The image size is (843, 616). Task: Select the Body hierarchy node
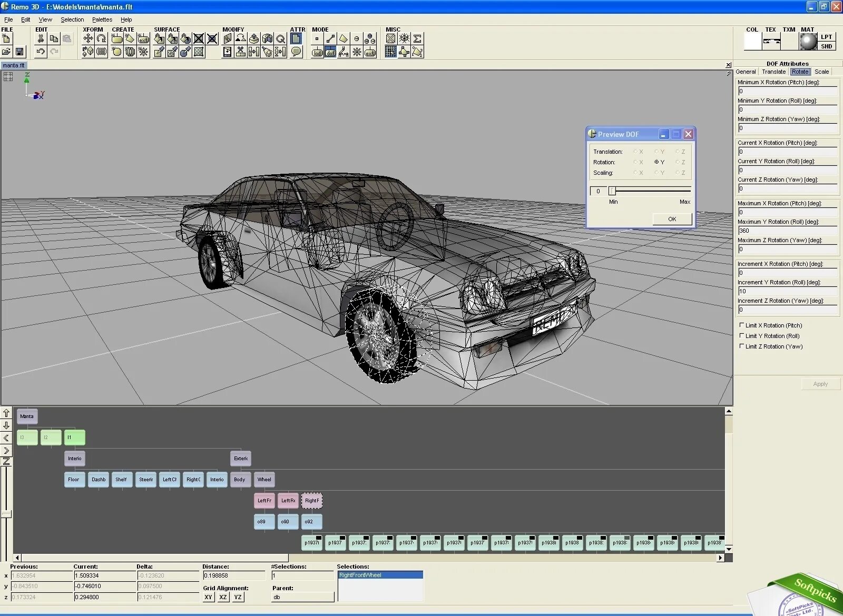click(x=240, y=480)
